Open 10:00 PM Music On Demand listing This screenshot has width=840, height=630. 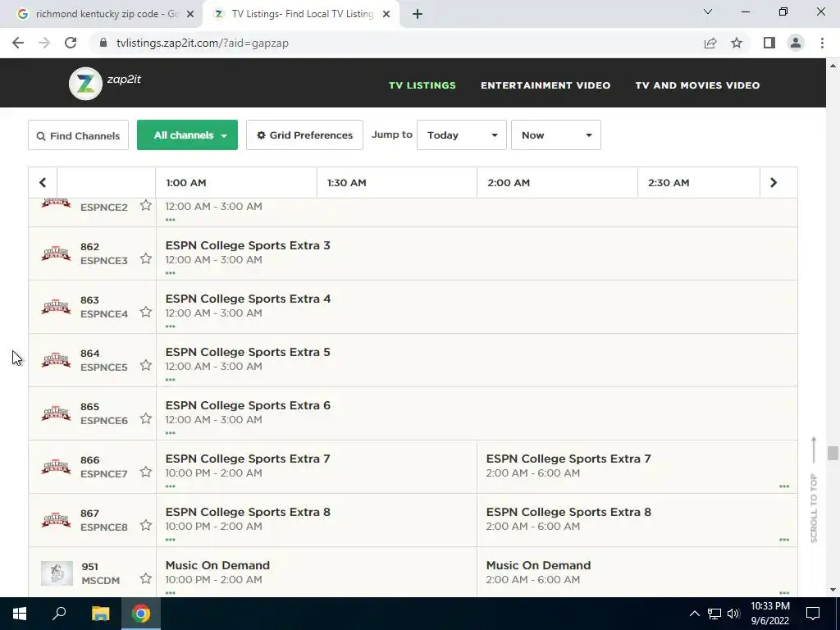[217, 565]
